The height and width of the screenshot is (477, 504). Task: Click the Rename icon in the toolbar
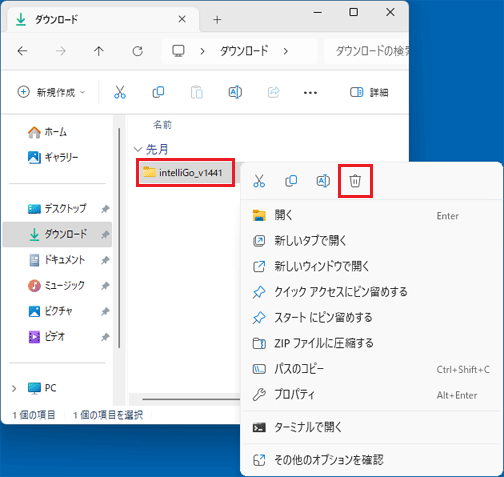235,92
